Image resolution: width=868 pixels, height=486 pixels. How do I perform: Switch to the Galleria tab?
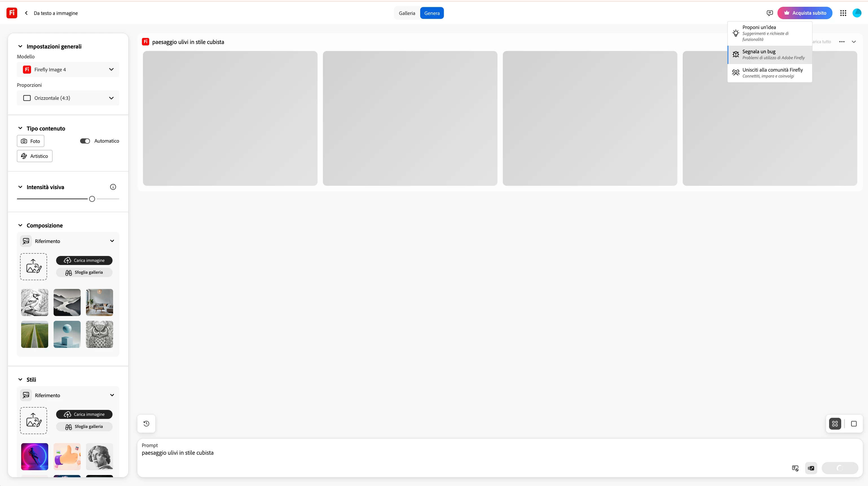pos(407,13)
